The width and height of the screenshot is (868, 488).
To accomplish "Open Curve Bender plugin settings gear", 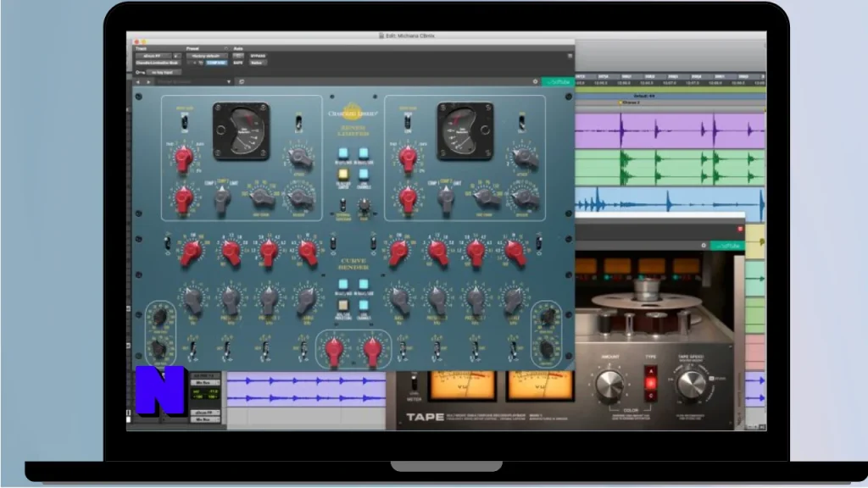I will tap(536, 82).
